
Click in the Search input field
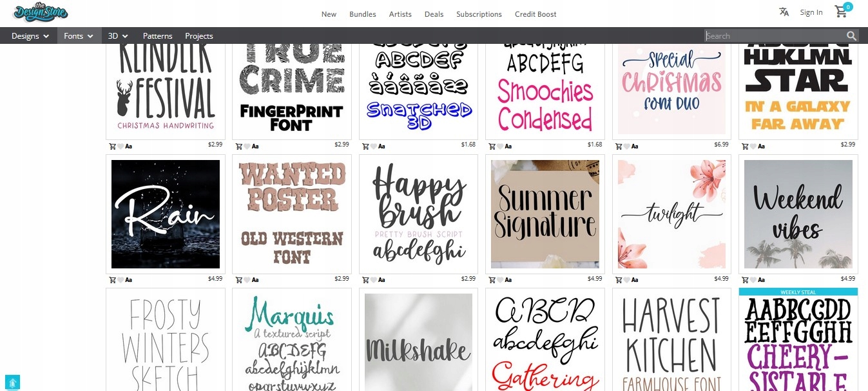[775, 36]
